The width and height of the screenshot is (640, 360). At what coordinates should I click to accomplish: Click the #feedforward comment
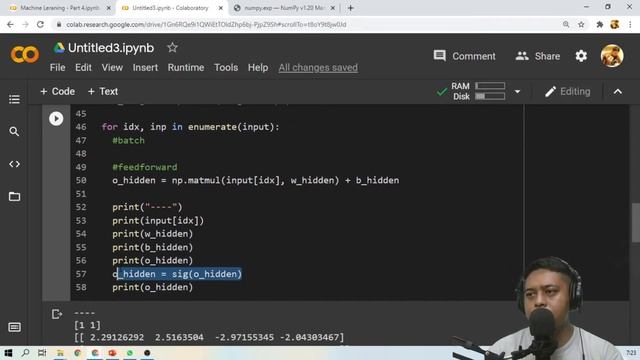tap(144, 167)
